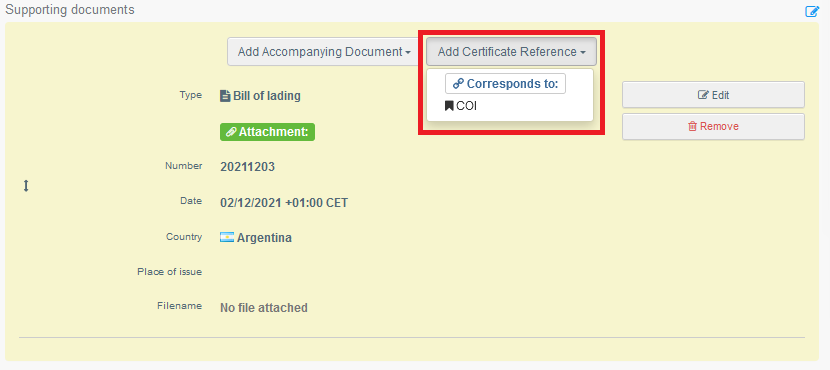Click the document number 20211203
This screenshot has height=370, width=830.
[x=247, y=167]
